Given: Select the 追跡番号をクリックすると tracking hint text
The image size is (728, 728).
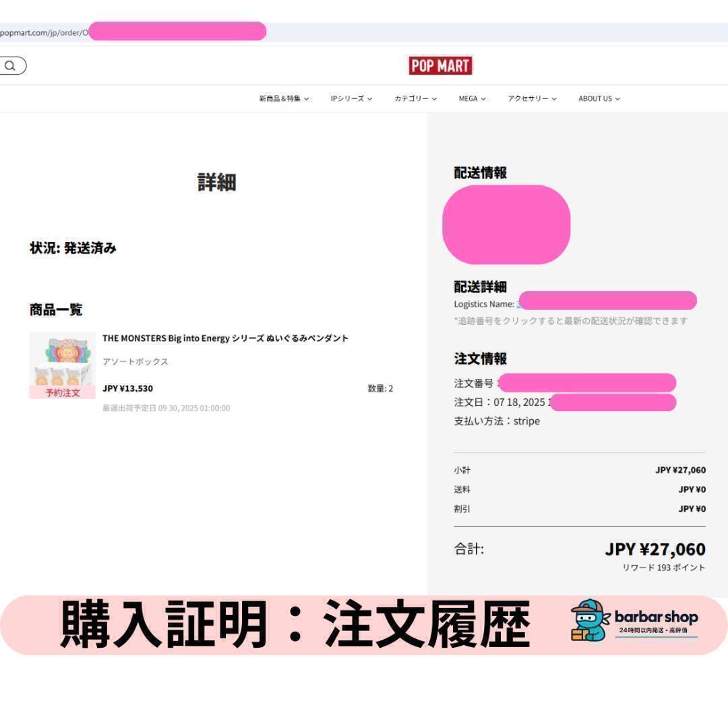Looking at the screenshot, I should click(571, 321).
